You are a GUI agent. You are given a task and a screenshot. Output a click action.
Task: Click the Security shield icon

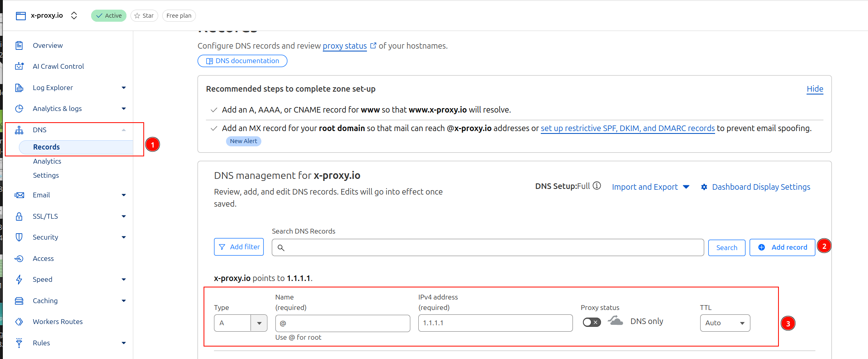pos(19,237)
